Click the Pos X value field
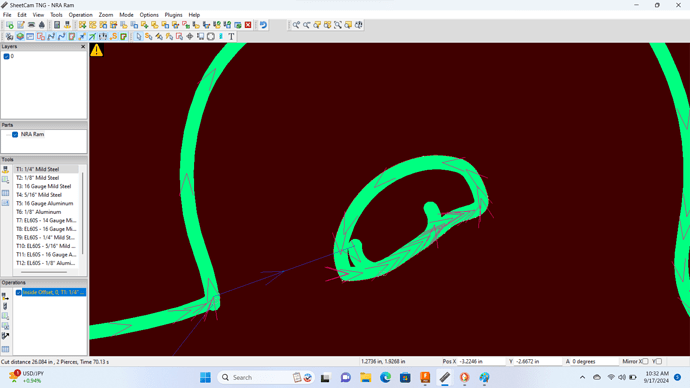The height and width of the screenshot is (388, 690). [x=481, y=361]
